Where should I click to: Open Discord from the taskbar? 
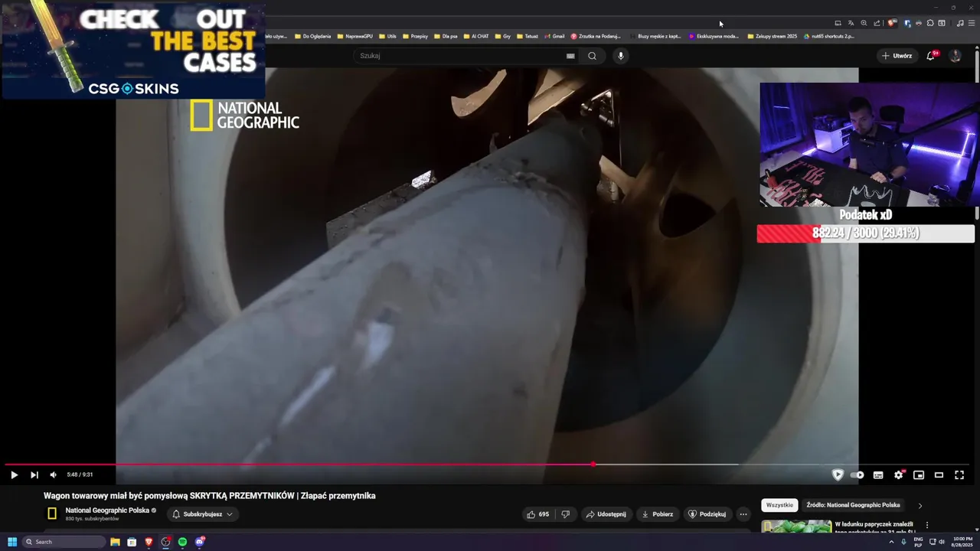point(200,542)
